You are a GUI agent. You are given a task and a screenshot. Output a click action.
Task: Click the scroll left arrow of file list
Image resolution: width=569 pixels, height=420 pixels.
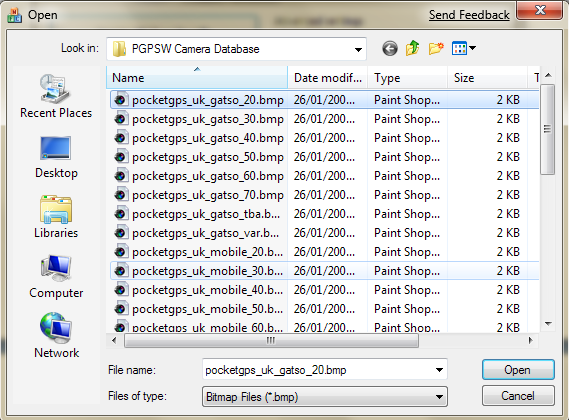click(114, 341)
